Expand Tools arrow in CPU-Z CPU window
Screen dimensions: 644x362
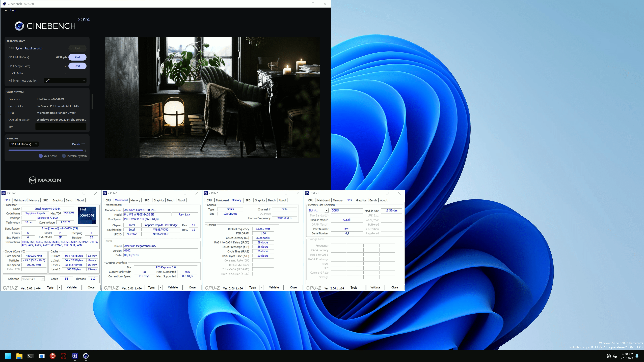[60, 287]
